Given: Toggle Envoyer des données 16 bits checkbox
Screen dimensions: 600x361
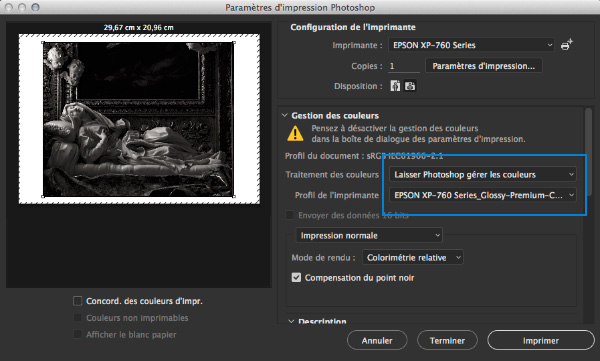Looking at the screenshot, I should point(290,215).
